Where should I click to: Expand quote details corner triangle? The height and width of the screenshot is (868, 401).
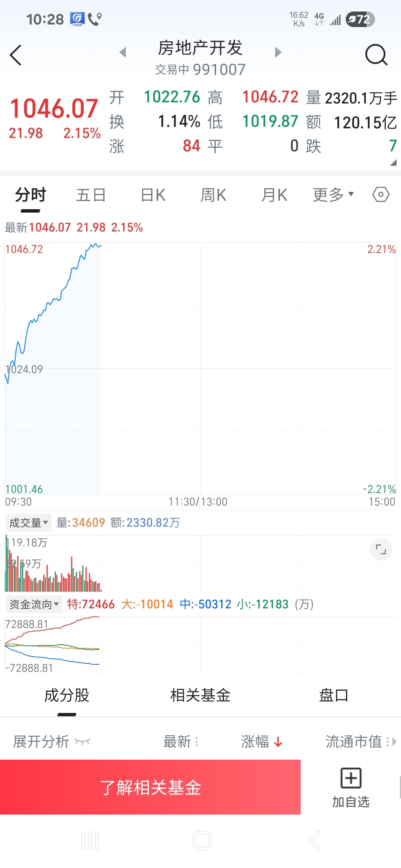[x=393, y=162]
